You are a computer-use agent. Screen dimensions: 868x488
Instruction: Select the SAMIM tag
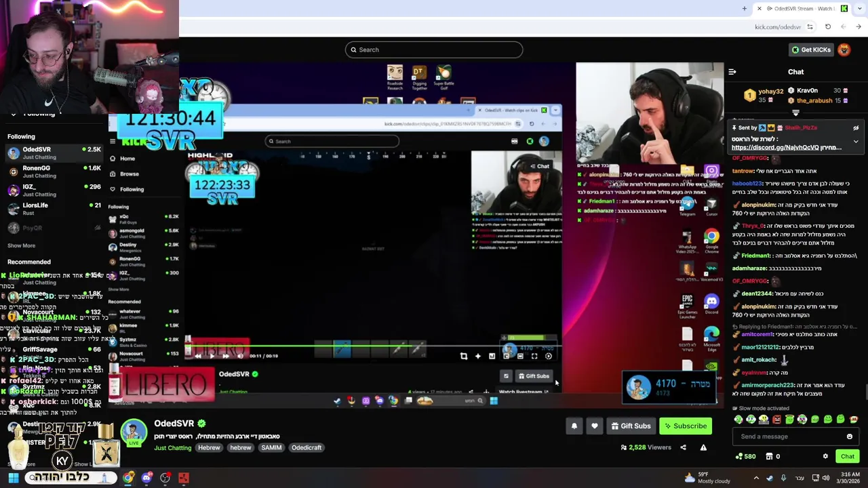coord(271,447)
